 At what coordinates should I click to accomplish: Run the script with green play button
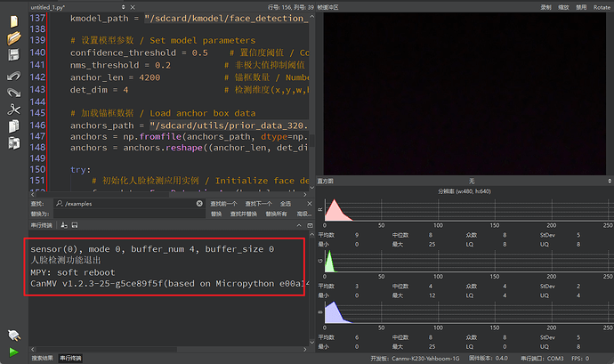coord(13,352)
